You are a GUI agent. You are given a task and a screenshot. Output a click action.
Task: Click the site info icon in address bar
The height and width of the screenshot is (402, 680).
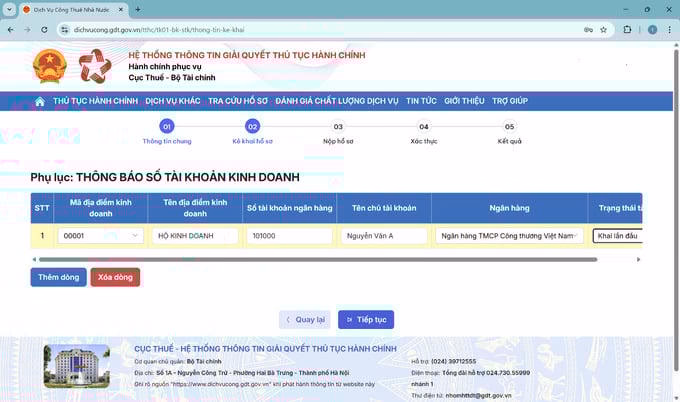(x=64, y=30)
